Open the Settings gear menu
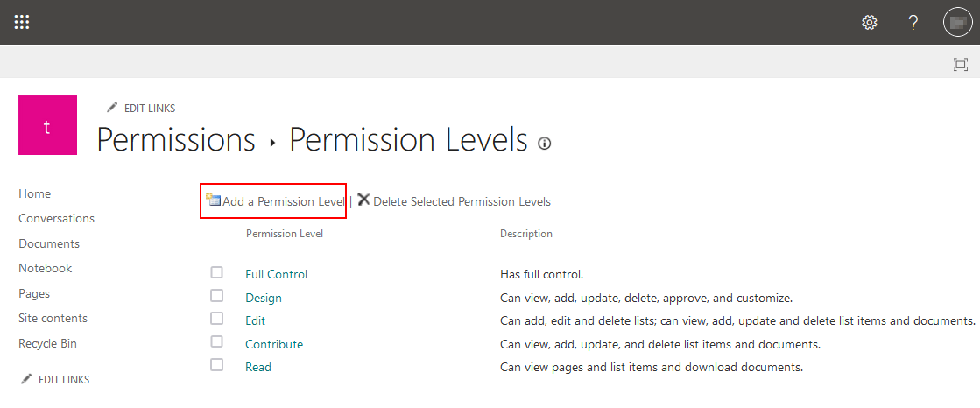980x408 pixels. [x=869, y=23]
